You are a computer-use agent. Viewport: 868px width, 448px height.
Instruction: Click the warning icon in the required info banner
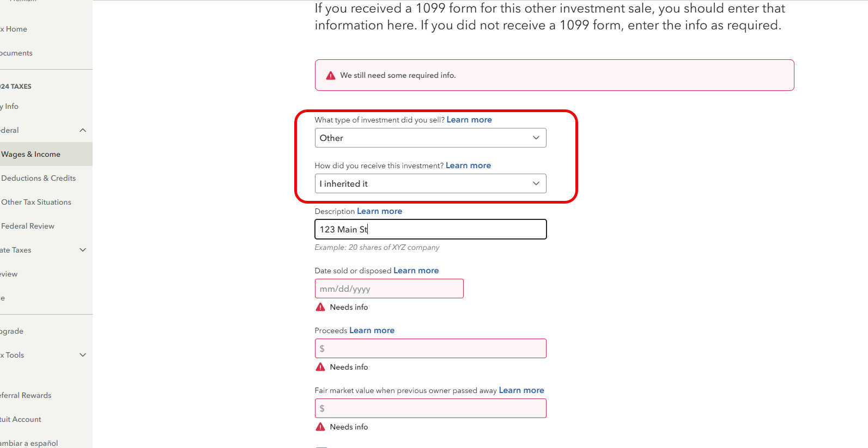click(x=331, y=76)
